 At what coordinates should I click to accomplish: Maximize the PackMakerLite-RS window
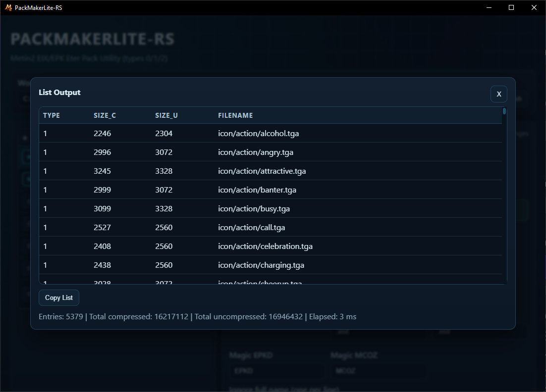511,7
